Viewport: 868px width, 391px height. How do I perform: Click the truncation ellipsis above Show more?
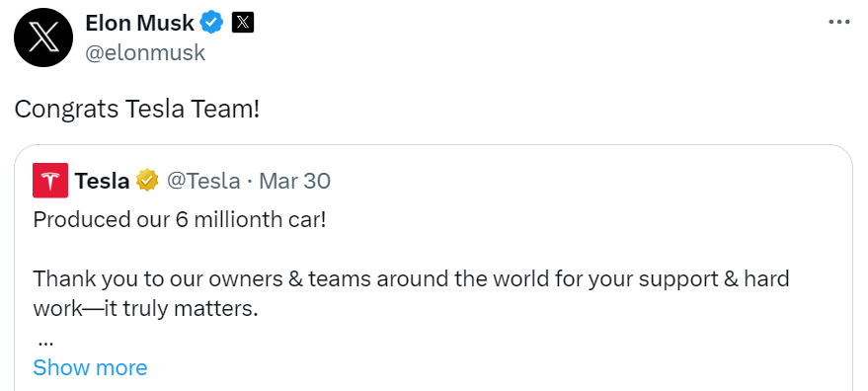tap(45, 343)
